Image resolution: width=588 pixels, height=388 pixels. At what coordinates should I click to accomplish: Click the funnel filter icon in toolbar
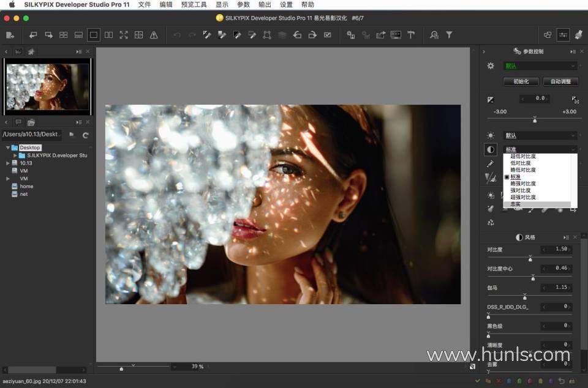pos(449,35)
